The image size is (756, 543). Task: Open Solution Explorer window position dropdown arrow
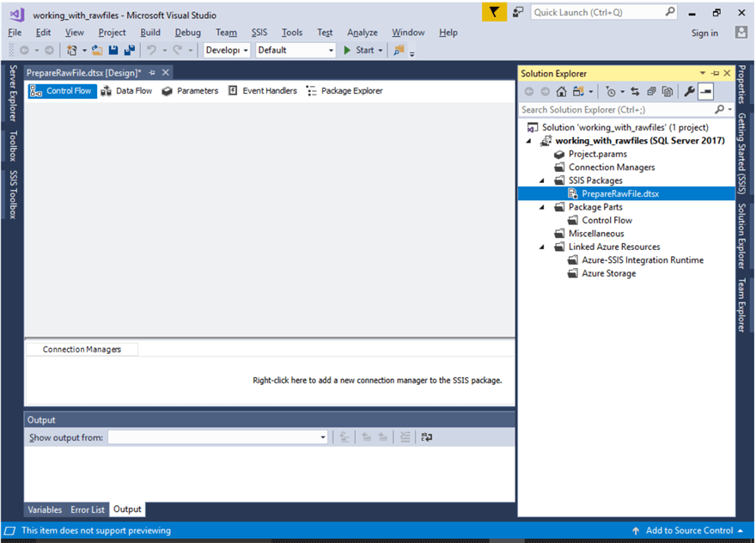pos(703,73)
